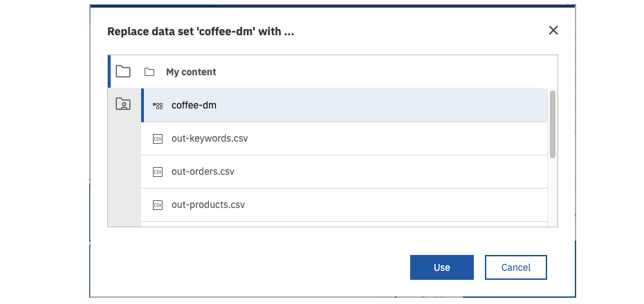Pick the out-orders.csv file name
This screenshot has height=304, width=644.
[x=203, y=171]
